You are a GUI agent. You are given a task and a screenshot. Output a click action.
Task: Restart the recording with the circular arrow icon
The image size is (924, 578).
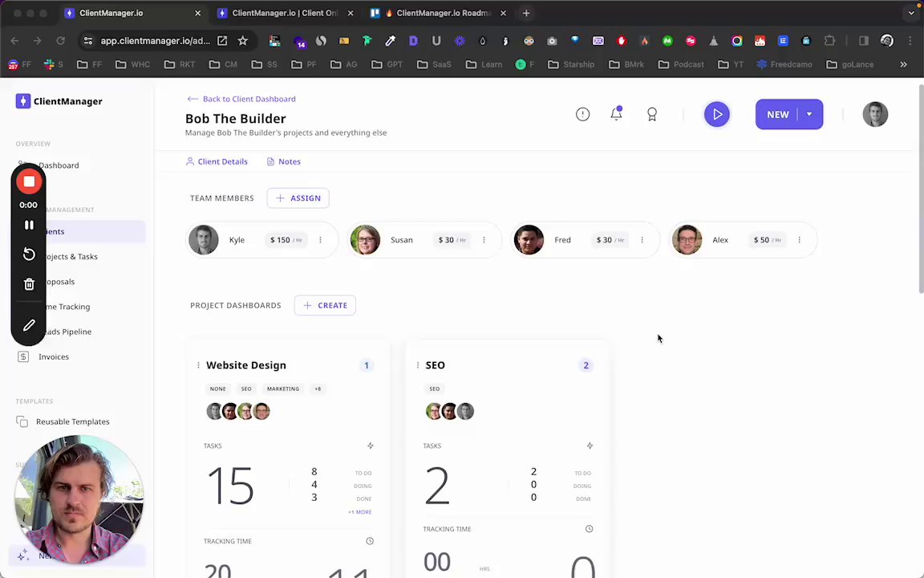pyautogui.click(x=29, y=254)
